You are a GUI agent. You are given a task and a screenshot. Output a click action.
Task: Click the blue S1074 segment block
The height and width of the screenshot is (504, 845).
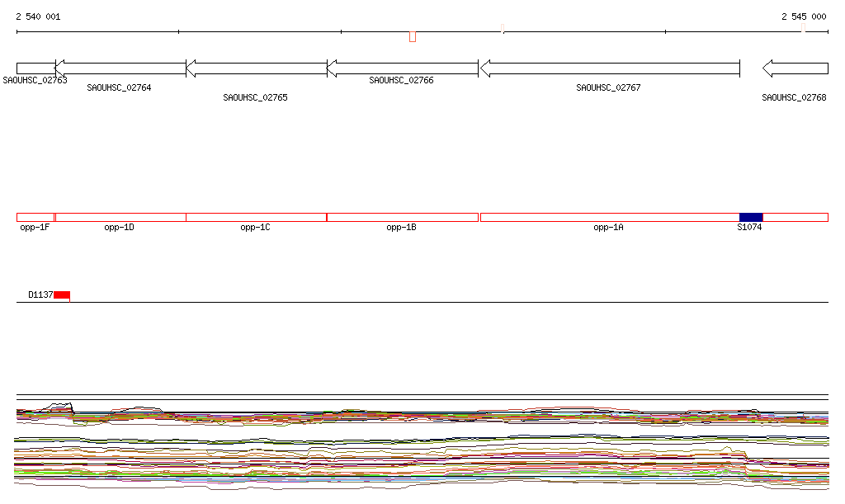click(x=751, y=218)
